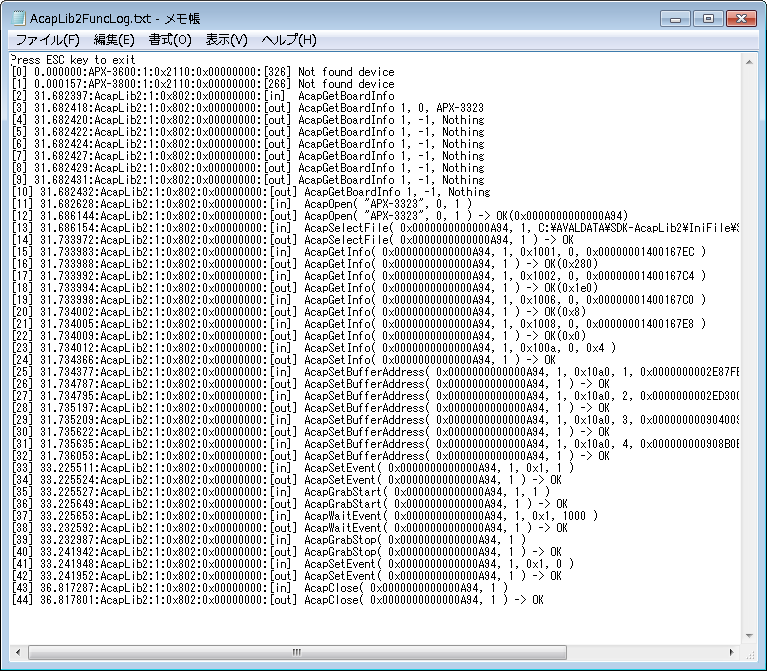Click the text 'Press ESC key to exit'

click(73, 60)
